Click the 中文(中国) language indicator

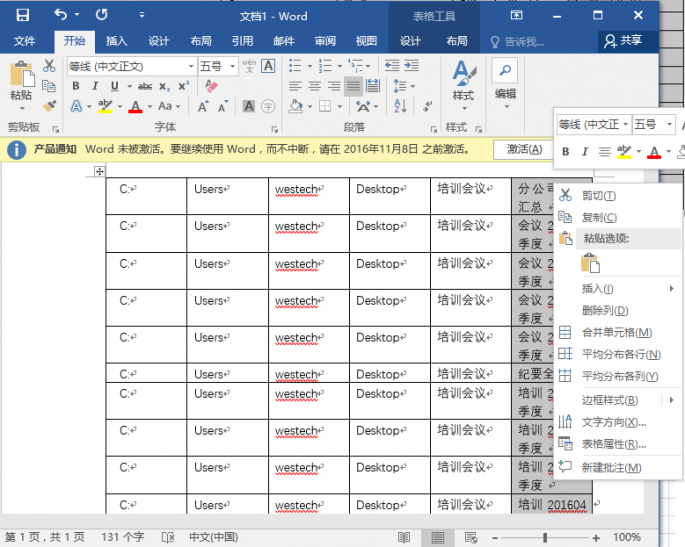pyautogui.click(x=214, y=537)
